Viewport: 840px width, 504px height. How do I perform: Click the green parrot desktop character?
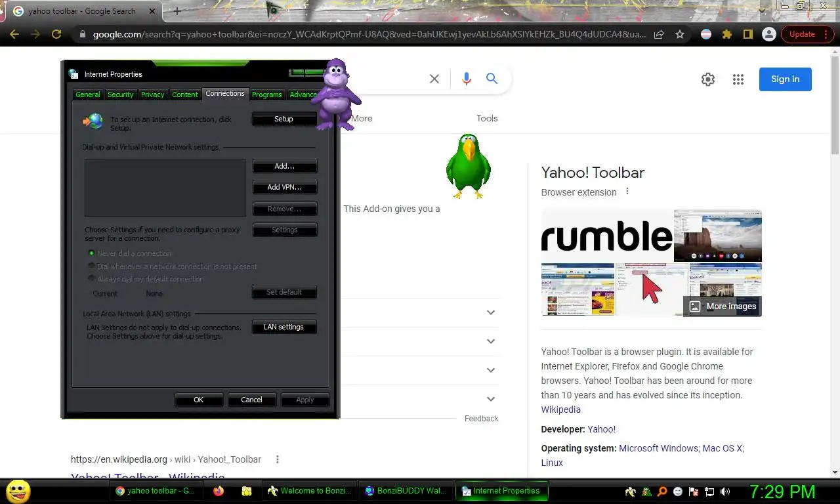[x=468, y=166]
